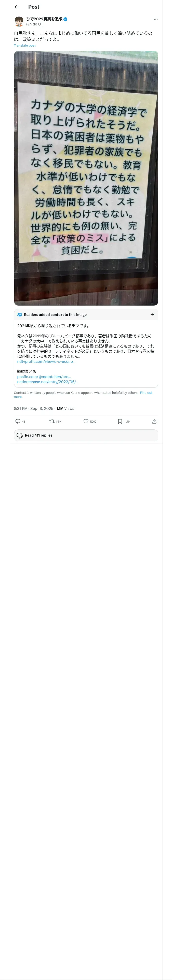The image size is (172, 980).
Task: Go back using the back arrow
Action: coord(16,7)
